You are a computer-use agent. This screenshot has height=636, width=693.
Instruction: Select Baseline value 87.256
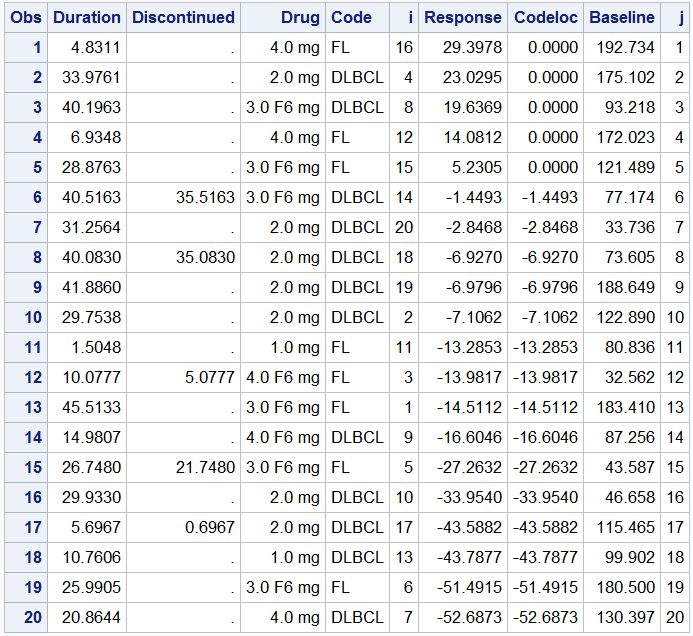tap(630, 438)
